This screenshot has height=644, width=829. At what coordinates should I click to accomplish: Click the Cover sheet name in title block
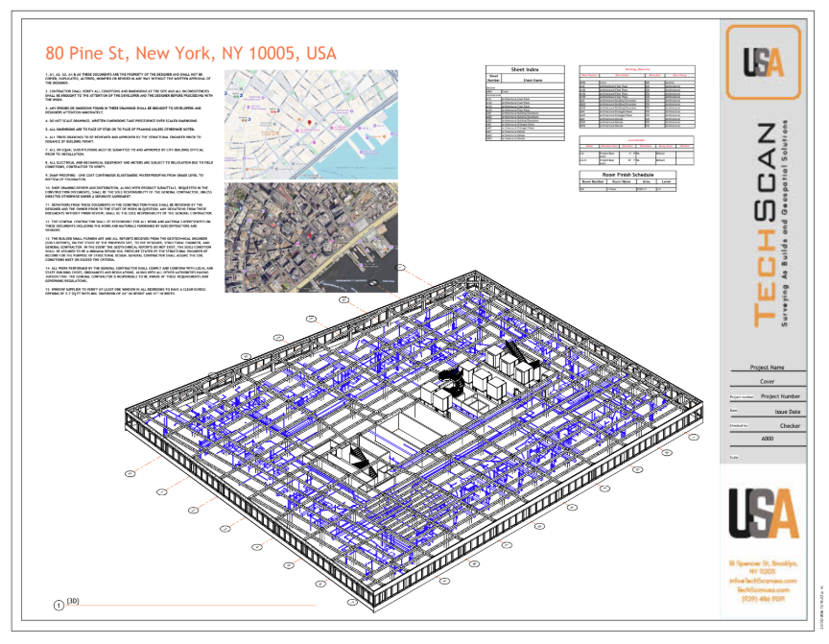tap(767, 381)
